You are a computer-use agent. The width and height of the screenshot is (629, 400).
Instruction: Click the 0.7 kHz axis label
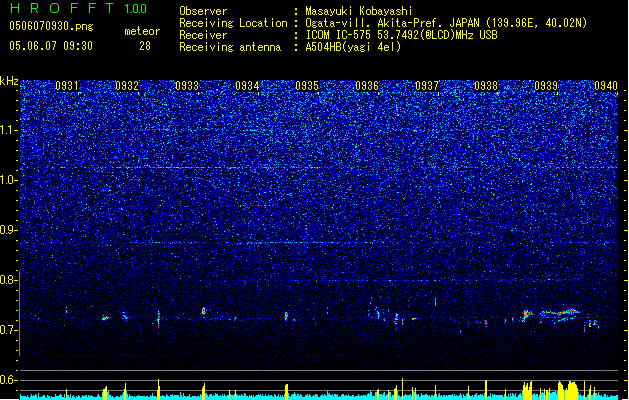(9, 330)
